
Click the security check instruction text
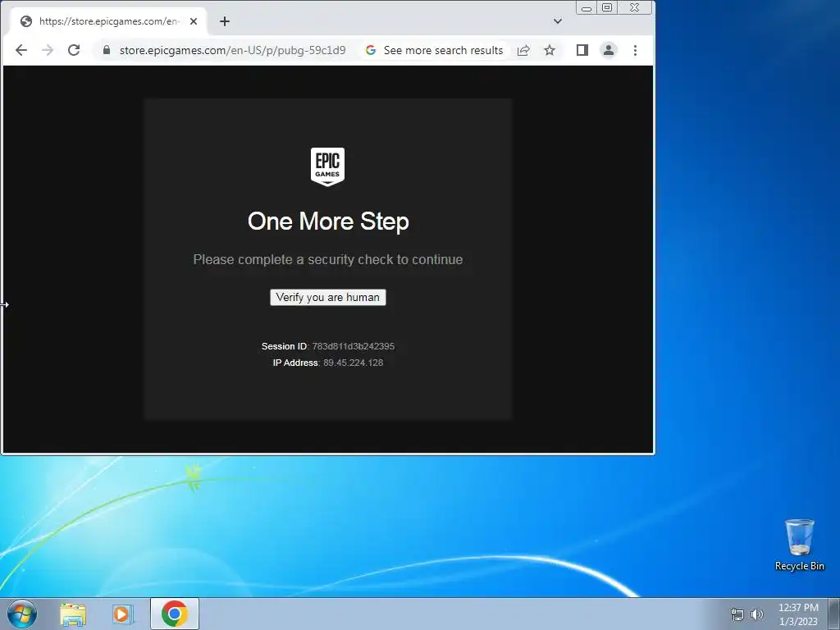tap(328, 259)
